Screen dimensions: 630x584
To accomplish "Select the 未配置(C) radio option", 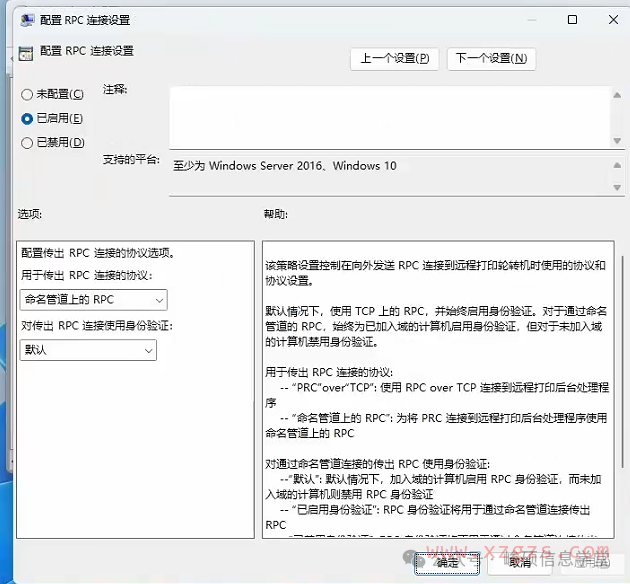I will coord(27,94).
